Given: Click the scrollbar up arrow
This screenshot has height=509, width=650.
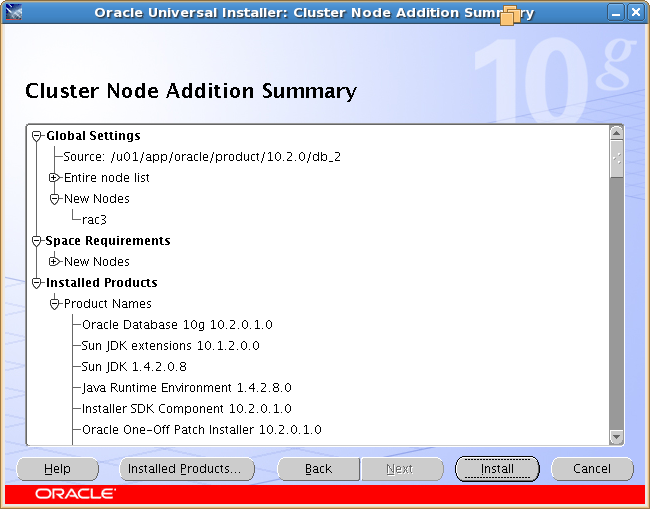Looking at the screenshot, I should click(616, 133).
